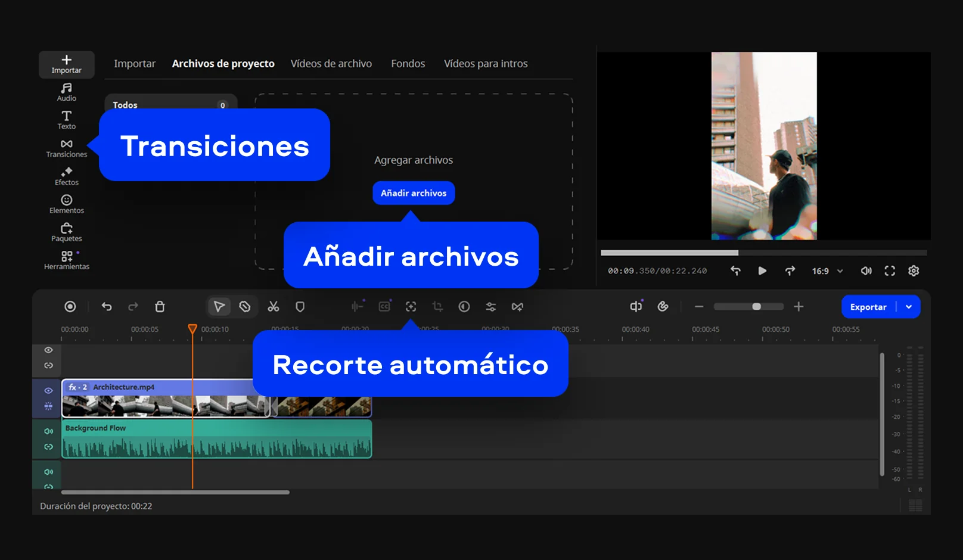This screenshot has height=560, width=963.
Task: Click the undo arrow in the timeline toolbar
Action: click(107, 307)
